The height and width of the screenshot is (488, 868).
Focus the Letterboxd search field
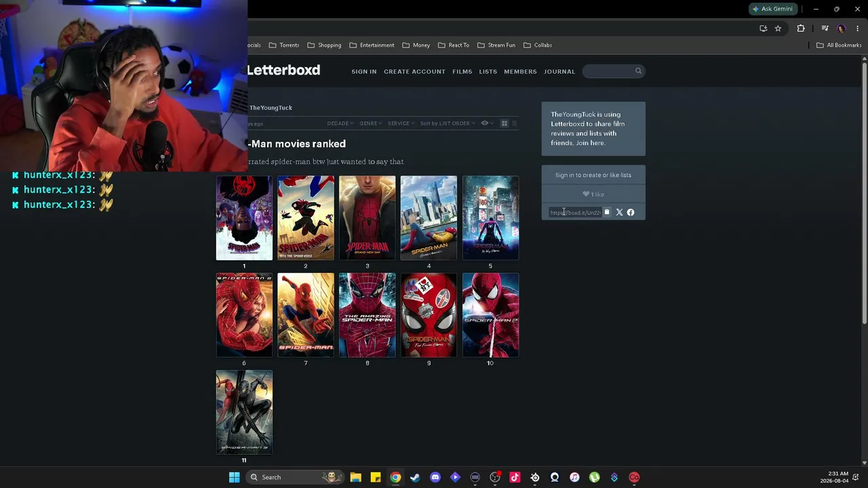[613, 71]
